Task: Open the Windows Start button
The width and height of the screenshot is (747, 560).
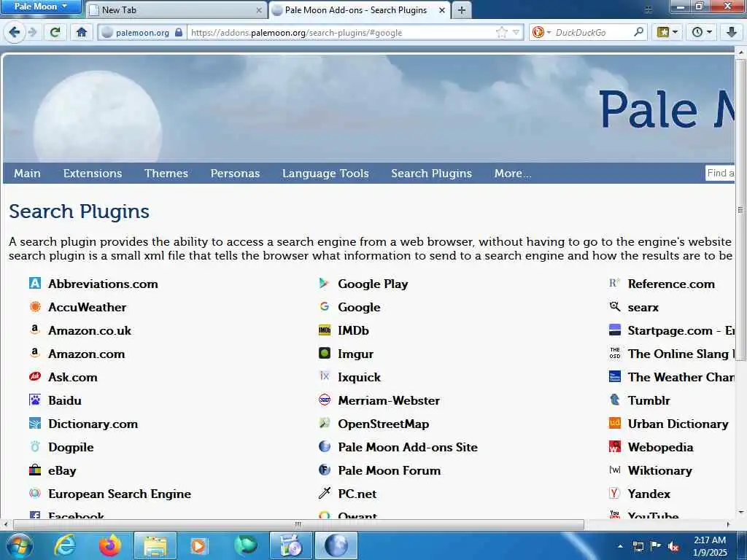Action: click(20, 545)
